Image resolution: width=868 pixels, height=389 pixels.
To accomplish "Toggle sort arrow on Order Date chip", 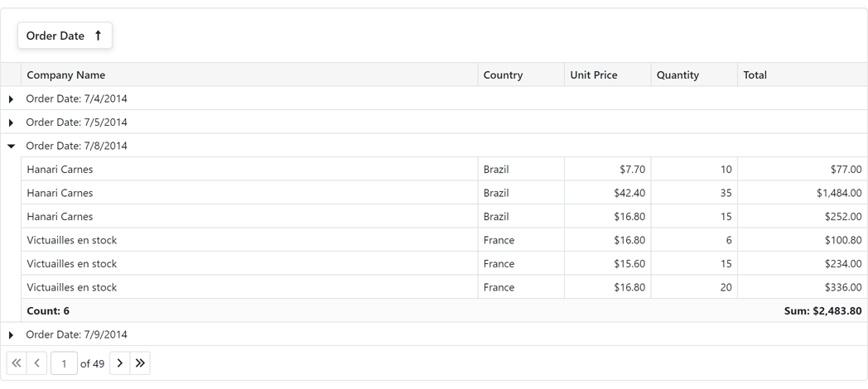I will point(98,36).
